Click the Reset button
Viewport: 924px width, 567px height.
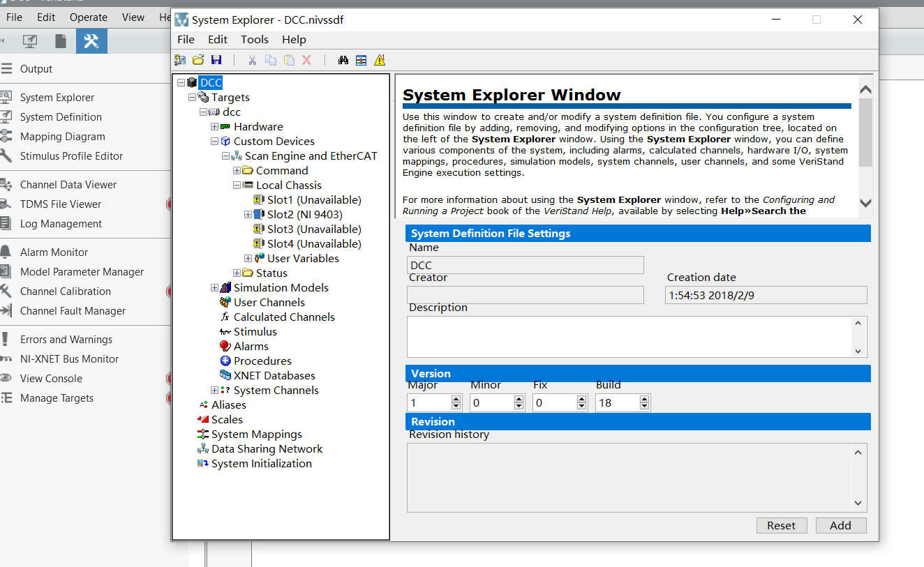pyautogui.click(x=782, y=525)
